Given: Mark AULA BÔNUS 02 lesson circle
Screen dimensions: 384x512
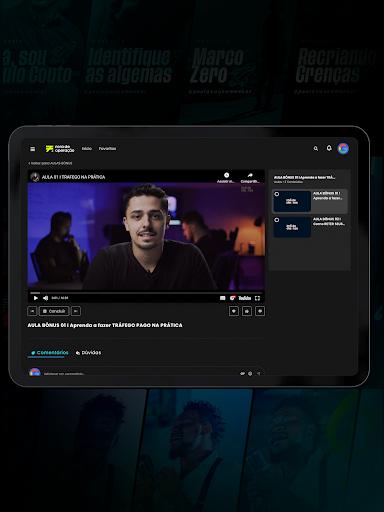Looking at the screenshot, I should coord(277,220).
